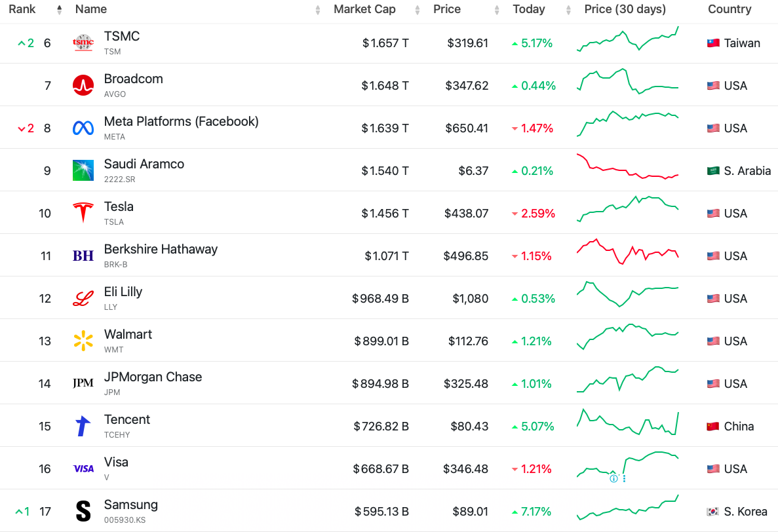Sort by Market Cap column header

click(364, 9)
